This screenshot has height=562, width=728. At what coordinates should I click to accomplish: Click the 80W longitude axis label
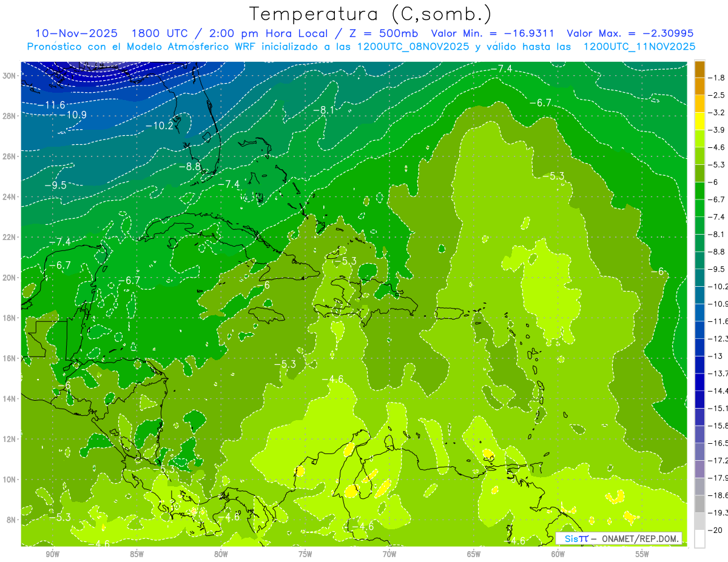pos(221,555)
